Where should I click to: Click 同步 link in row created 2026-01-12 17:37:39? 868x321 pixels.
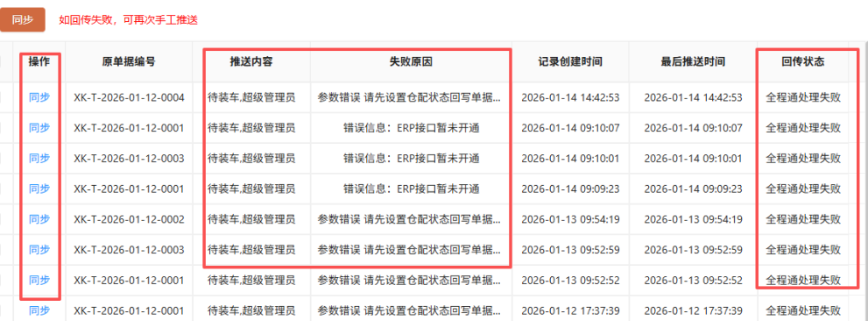[39, 310]
